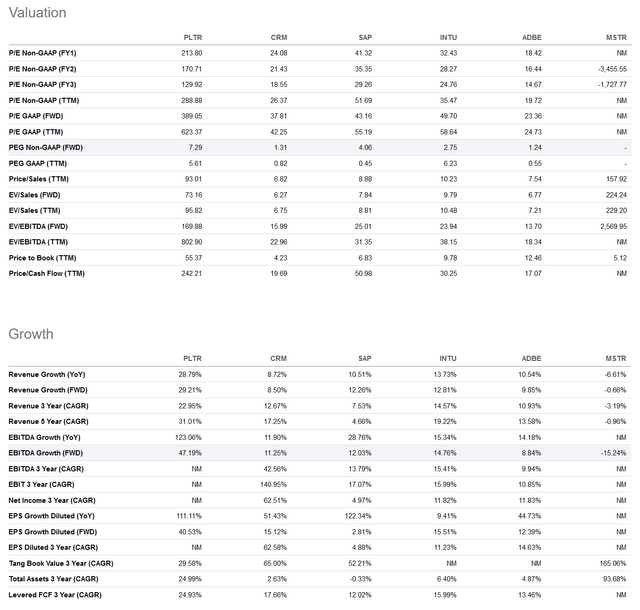Select Total Assets 3 Year (CAGR) label
This screenshot has width=640, height=610.
pos(53,579)
